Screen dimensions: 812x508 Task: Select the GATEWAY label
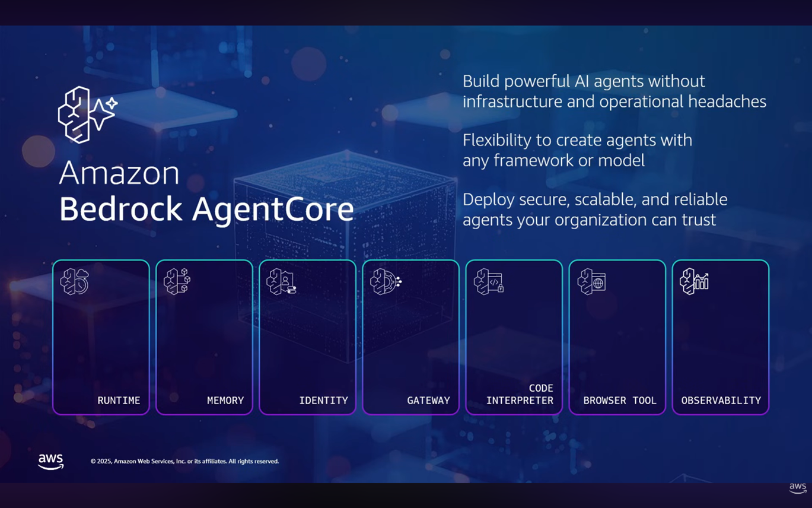[428, 401]
